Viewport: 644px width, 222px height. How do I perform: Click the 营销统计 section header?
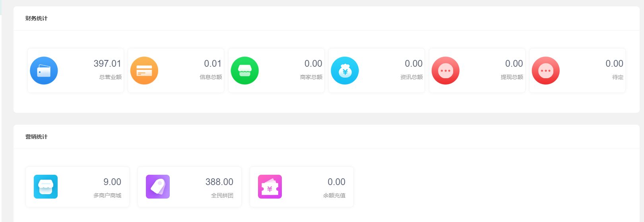[x=37, y=137]
